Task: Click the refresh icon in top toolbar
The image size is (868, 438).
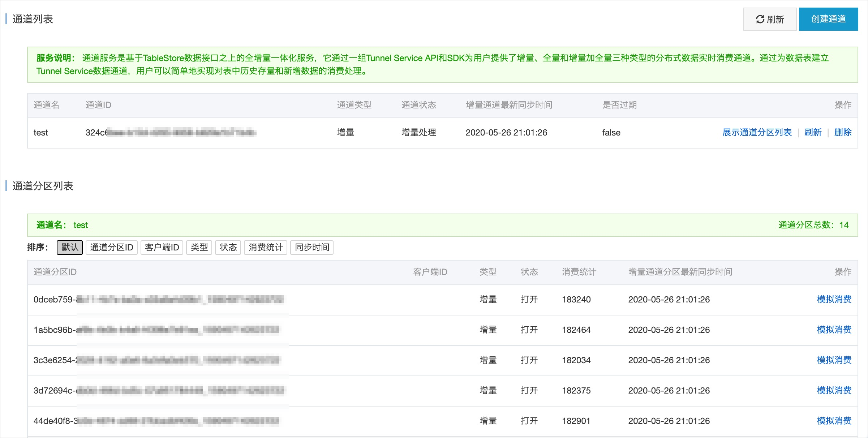Action: pyautogui.click(x=760, y=19)
